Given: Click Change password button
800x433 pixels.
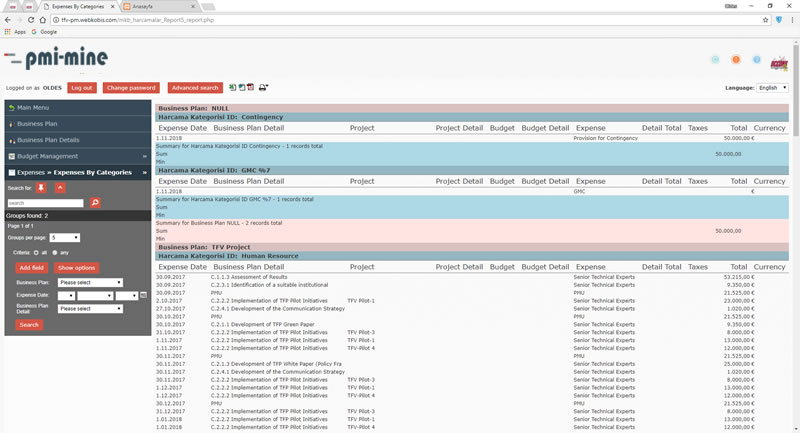Looking at the screenshot, I should tap(131, 88).
